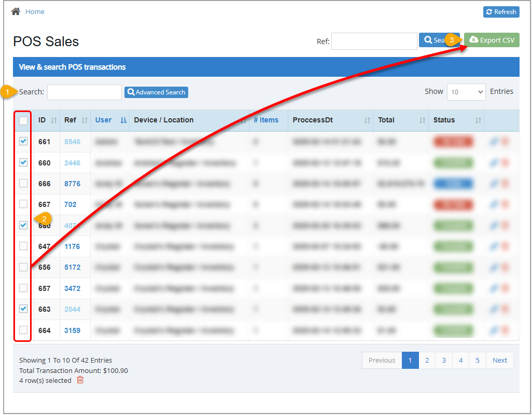
Task: Click the Advanced Search button
Action: click(x=156, y=92)
